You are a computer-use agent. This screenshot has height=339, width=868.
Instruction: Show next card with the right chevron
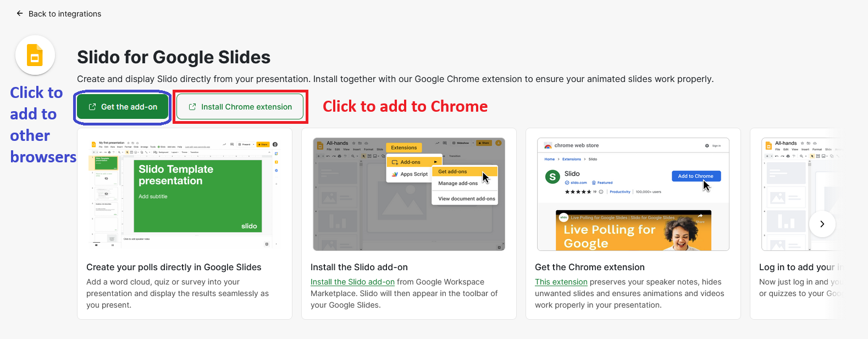(x=822, y=224)
